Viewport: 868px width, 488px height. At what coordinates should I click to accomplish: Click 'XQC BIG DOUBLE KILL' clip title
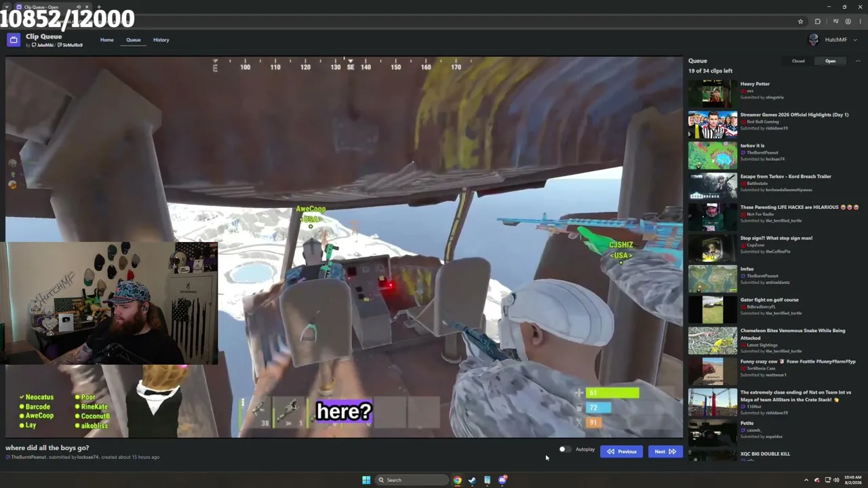point(765,454)
